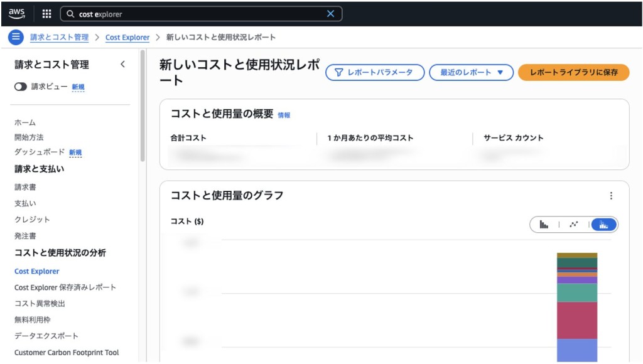Open コスト異常検出 in the sidebar

click(x=40, y=303)
